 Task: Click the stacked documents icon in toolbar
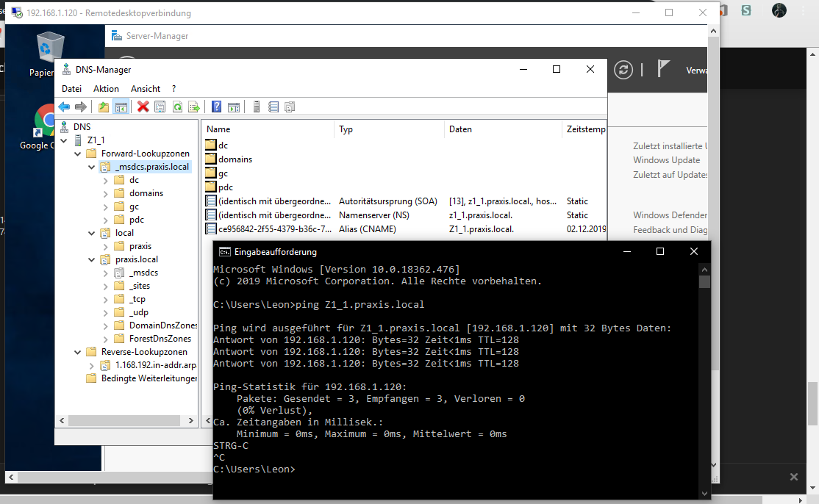tap(290, 107)
